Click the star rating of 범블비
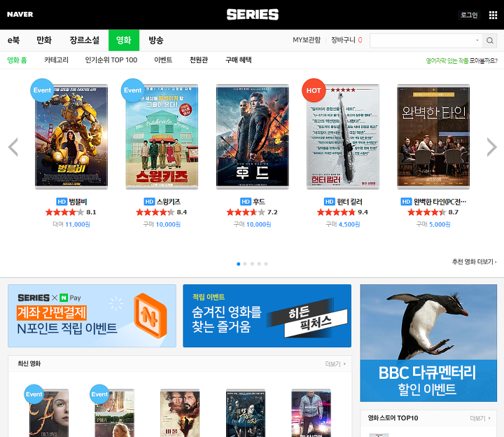This screenshot has width=504, height=437. pos(64,212)
